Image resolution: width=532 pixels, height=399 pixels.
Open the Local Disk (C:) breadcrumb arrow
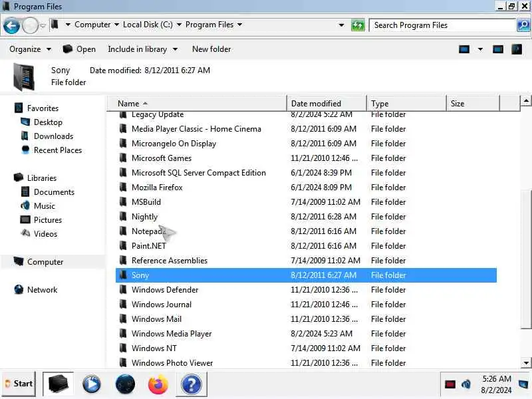[x=179, y=25]
